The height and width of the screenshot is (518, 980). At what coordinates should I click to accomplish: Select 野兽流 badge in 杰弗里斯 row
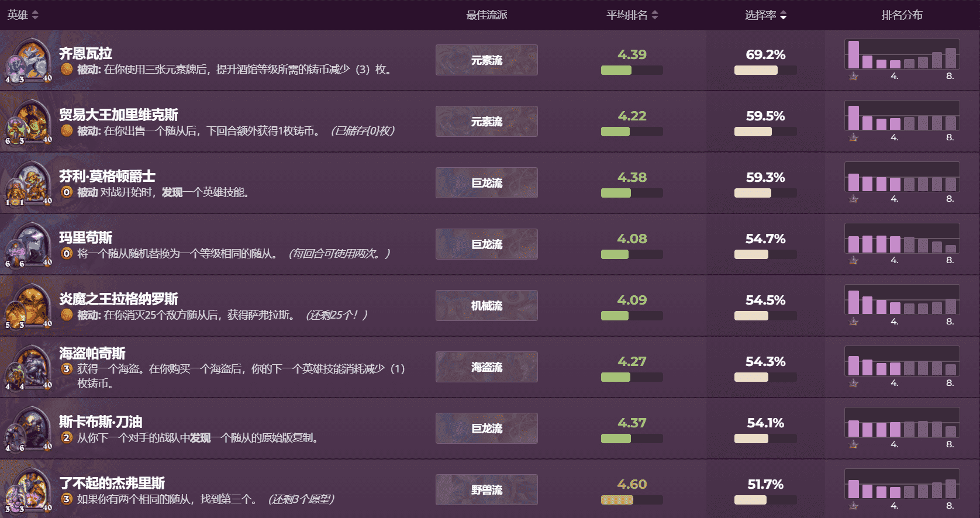tap(486, 490)
